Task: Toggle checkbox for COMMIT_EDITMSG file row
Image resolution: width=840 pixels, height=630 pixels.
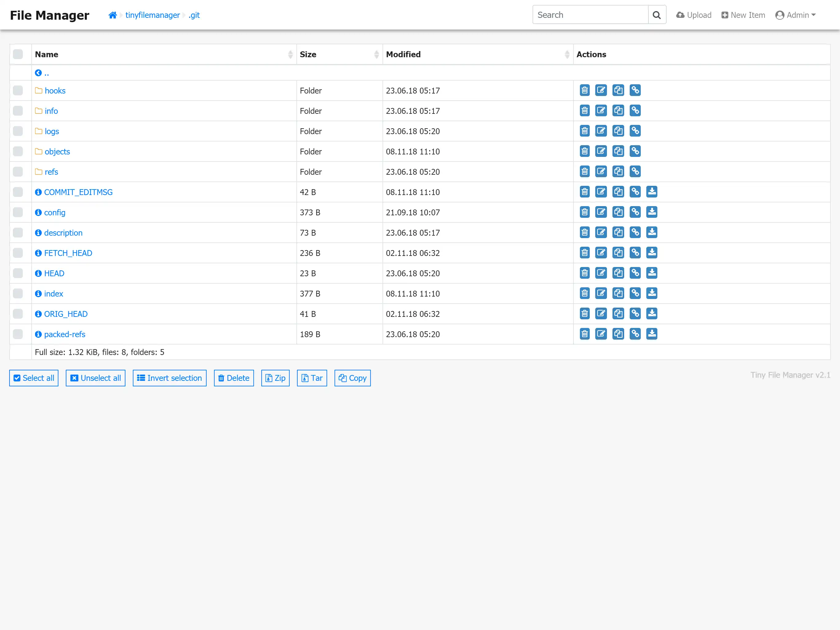Action: pyautogui.click(x=19, y=193)
